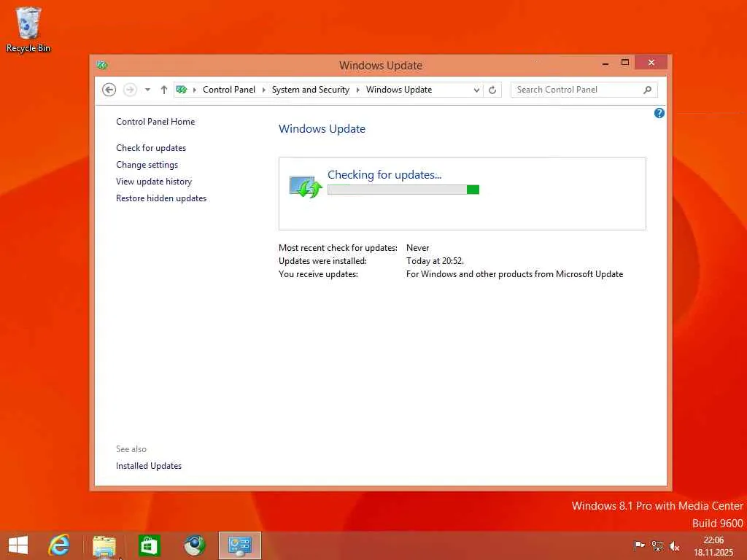The height and width of the screenshot is (560, 747).
Task: Open Installed Updates link
Action: (149, 466)
